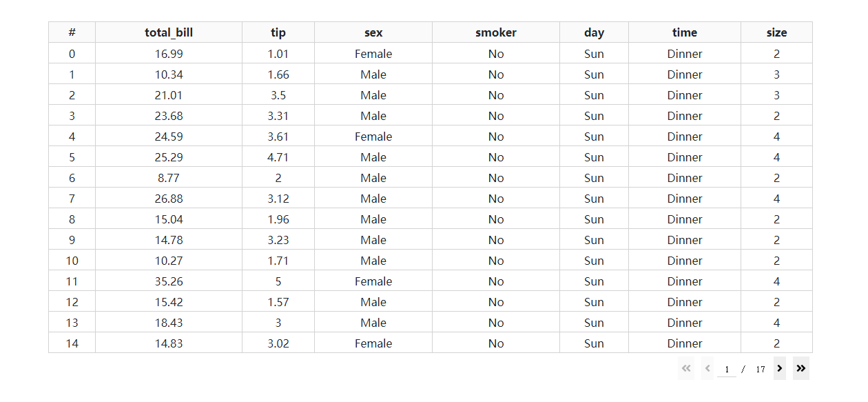Image resolution: width=868 pixels, height=402 pixels.
Task: Click the # index column header
Action: coord(72,32)
